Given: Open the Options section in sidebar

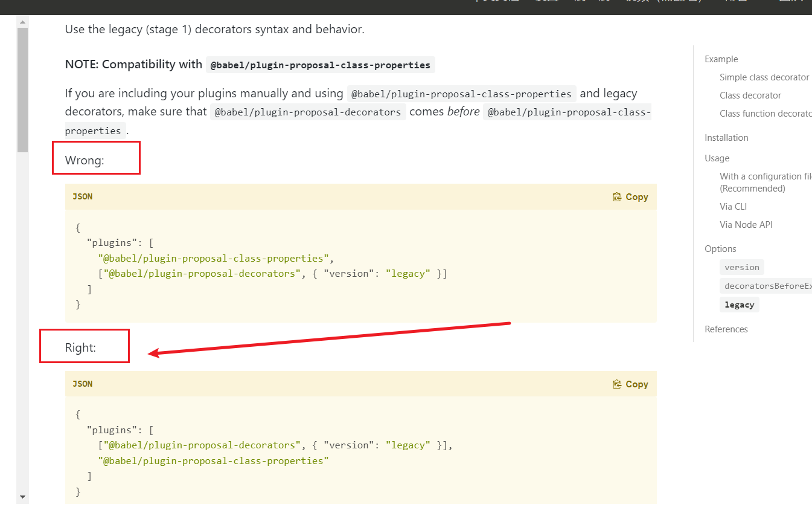Looking at the screenshot, I should click(720, 249).
